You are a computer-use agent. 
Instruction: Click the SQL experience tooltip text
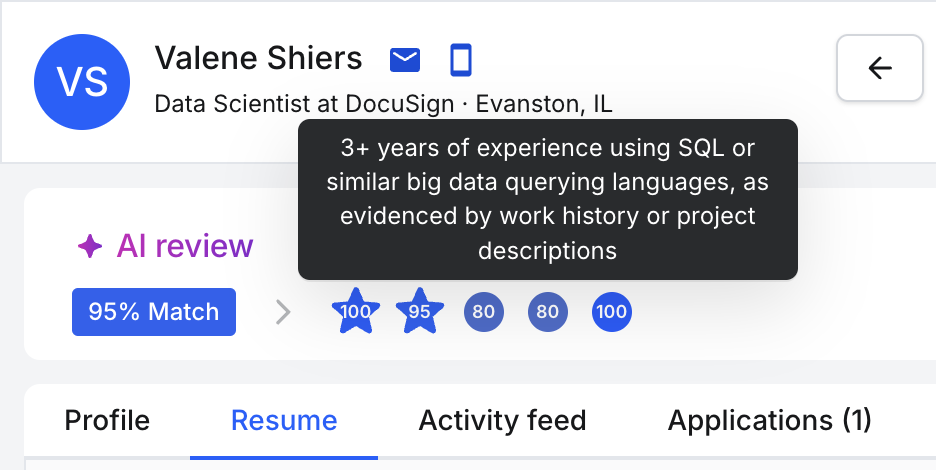[547, 199]
